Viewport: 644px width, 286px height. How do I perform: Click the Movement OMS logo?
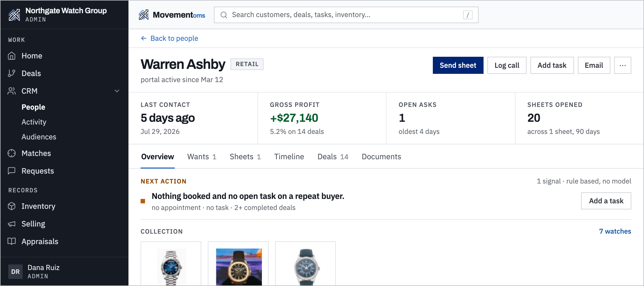coord(172,15)
